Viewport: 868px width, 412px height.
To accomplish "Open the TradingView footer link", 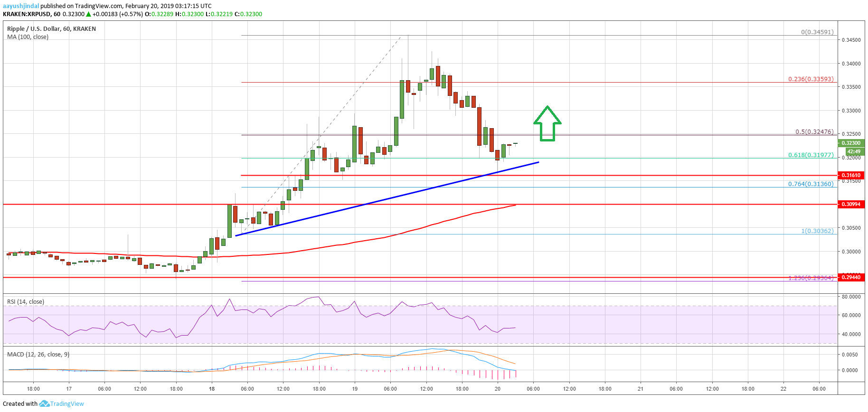I will (67, 404).
